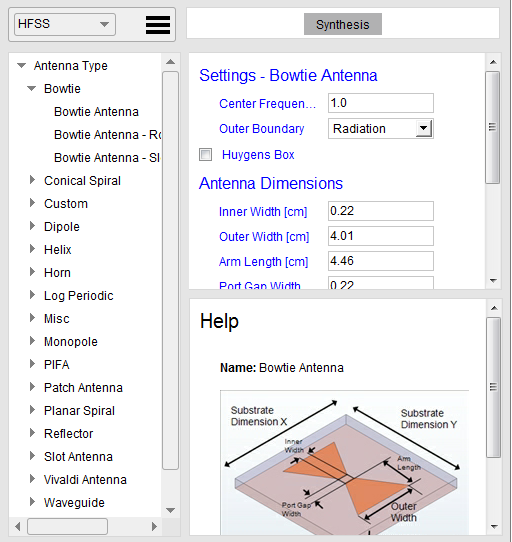Click Help panel scroll down arrow
This screenshot has height=542, width=512.
tap(494, 527)
